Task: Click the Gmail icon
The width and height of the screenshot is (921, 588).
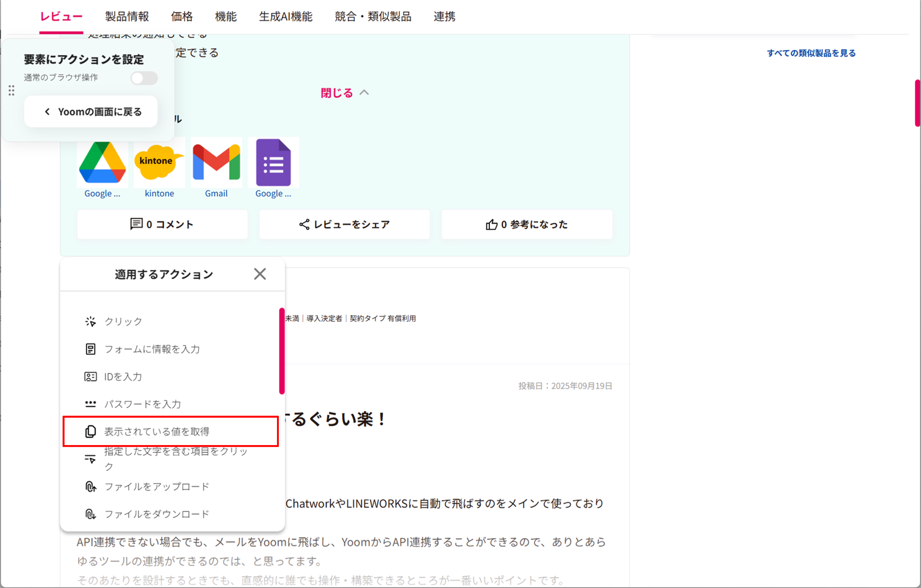Action: click(216, 163)
